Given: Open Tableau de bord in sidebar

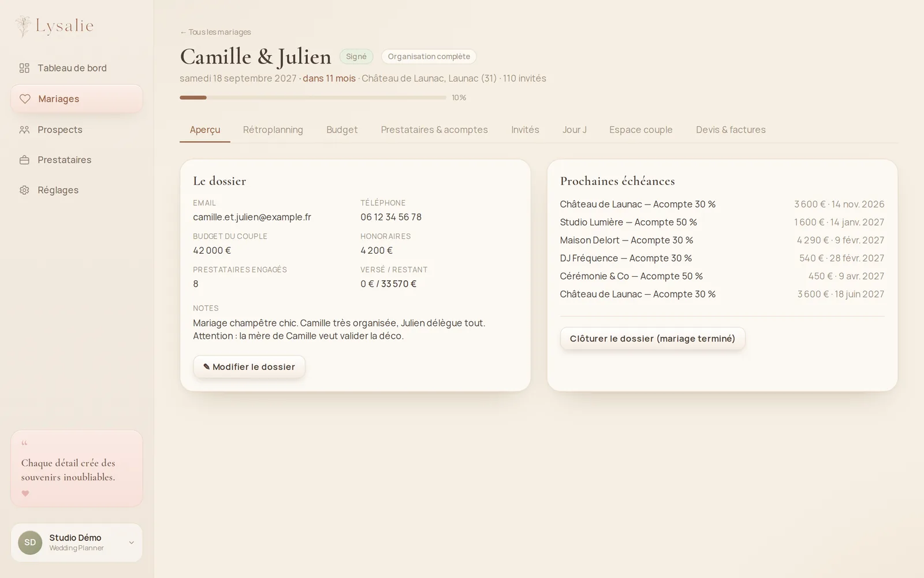Looking at the screenshot, I should [77, 68].
